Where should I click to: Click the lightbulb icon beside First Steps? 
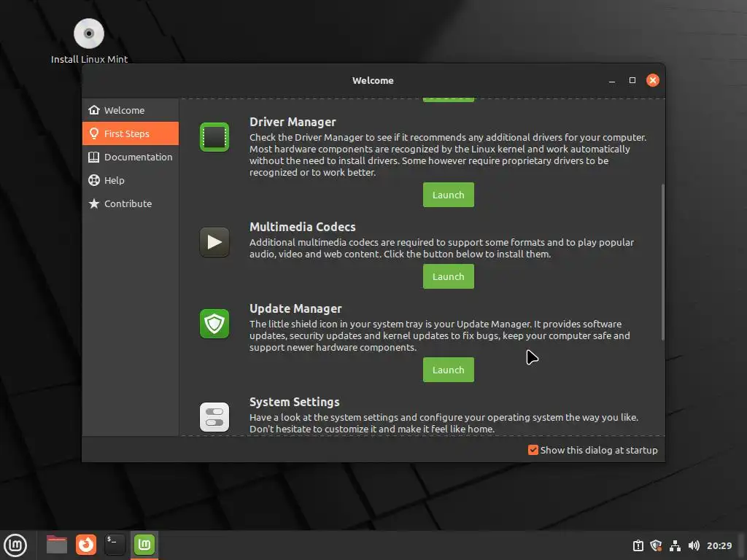click(x=94, y=133)
